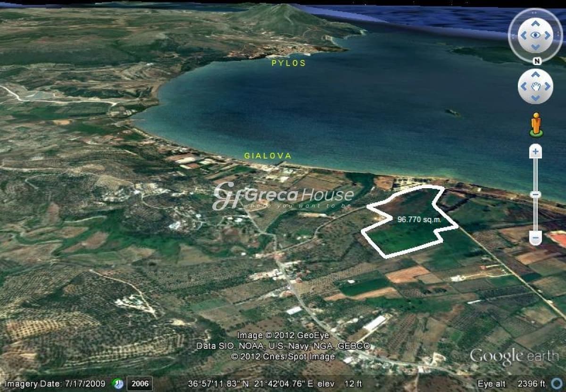
Task: Click the N north-up compass marker
Action: [536, 61]
